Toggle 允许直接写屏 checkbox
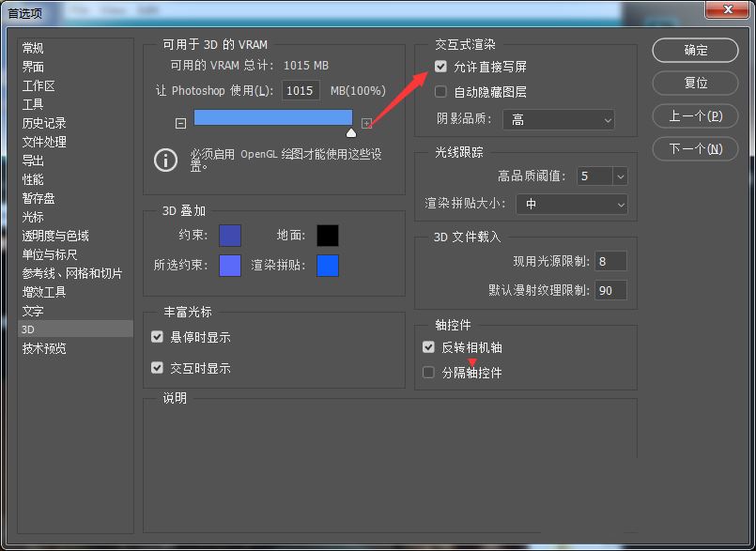756x551 pixels. pos(440,66)
